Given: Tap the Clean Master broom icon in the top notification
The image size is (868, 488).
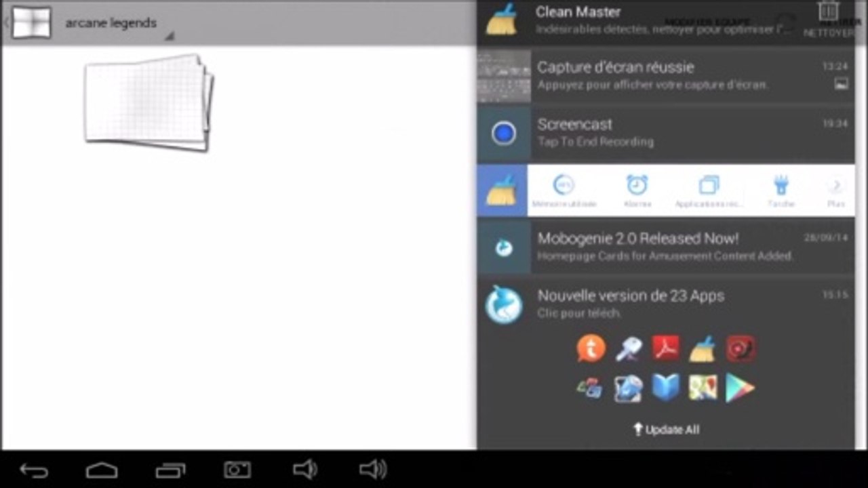Looking at the screenshot, I should 502,19.
